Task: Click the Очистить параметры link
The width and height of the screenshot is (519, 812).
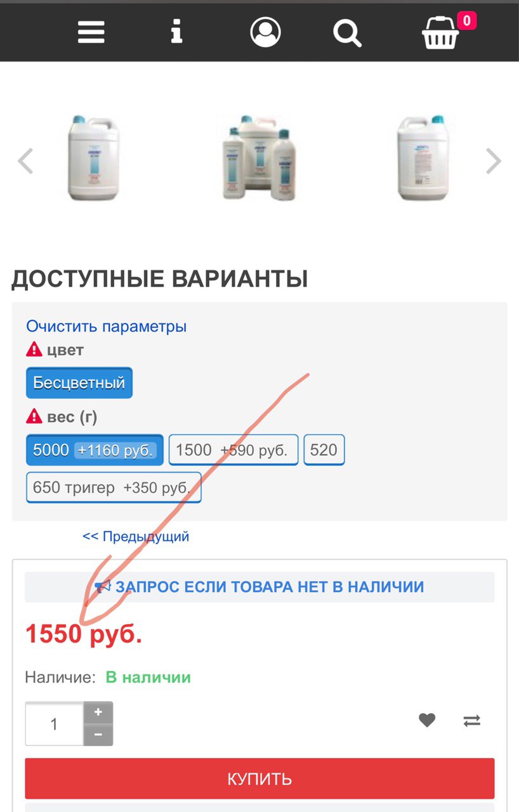Action: 107,327
